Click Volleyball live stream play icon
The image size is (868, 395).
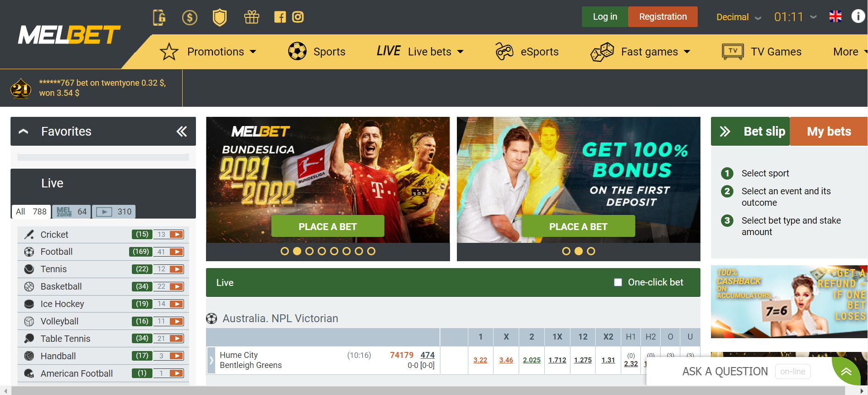pos(176,321)
